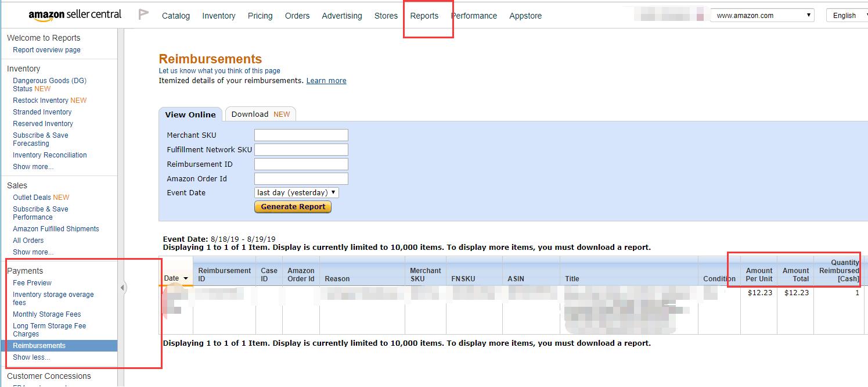868x387 pixels.
Task: Sort by Date using the column arrow
Action: 186,278
